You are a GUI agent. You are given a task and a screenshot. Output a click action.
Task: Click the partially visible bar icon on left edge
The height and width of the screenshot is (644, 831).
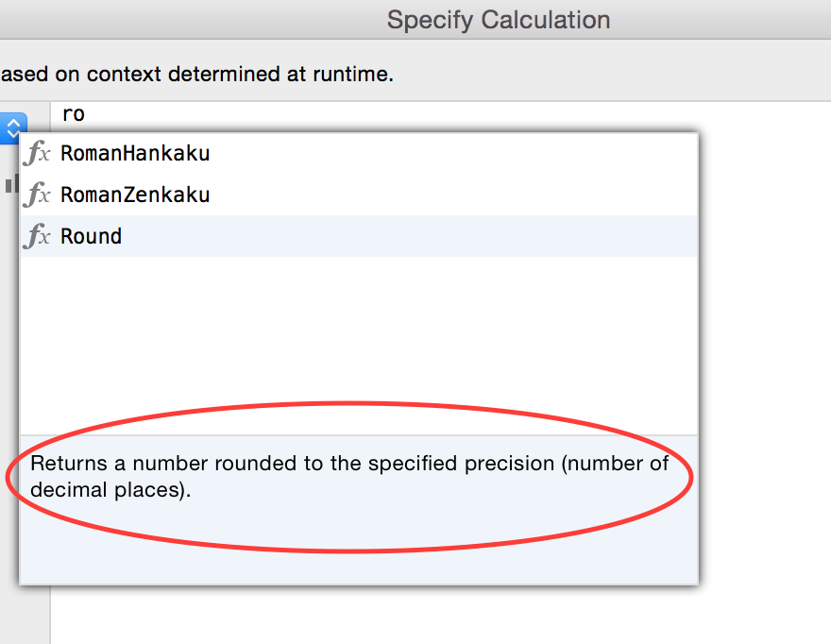click(10, 184)
